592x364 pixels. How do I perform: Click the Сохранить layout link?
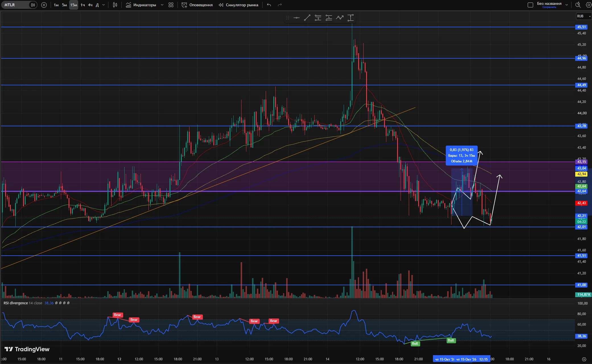click(549, 7)
